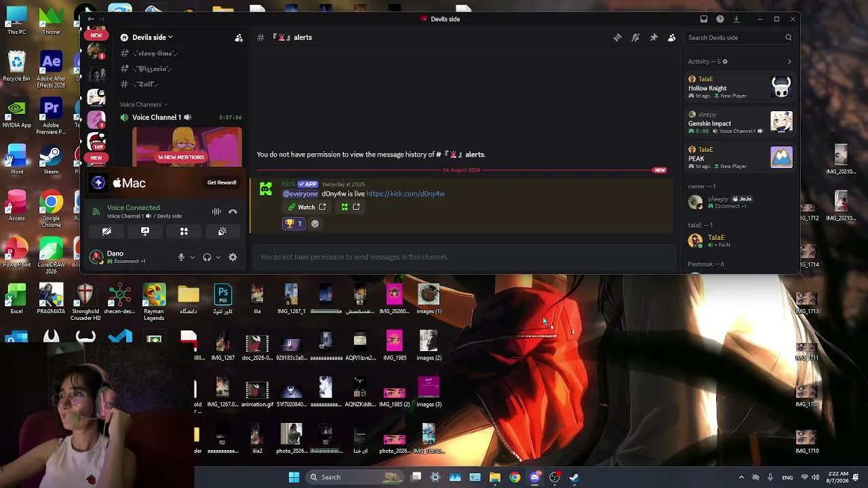
Task: Open sleepy's Genshin Impact activity card
Action: point(740,123)
